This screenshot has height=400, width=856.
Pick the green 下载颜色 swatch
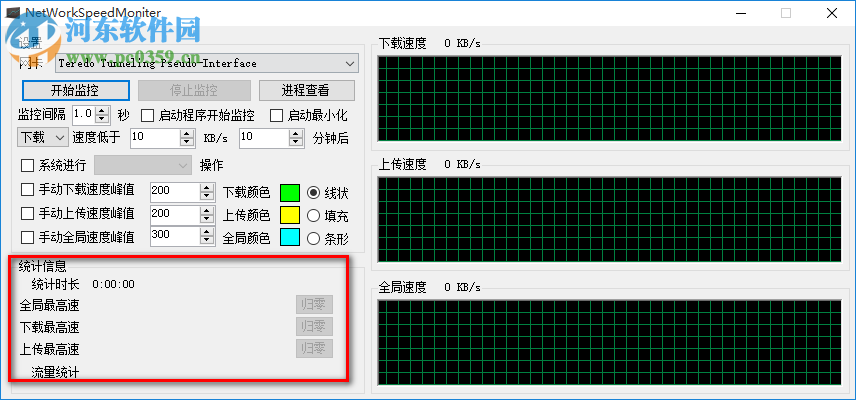[x=290, y=193]
